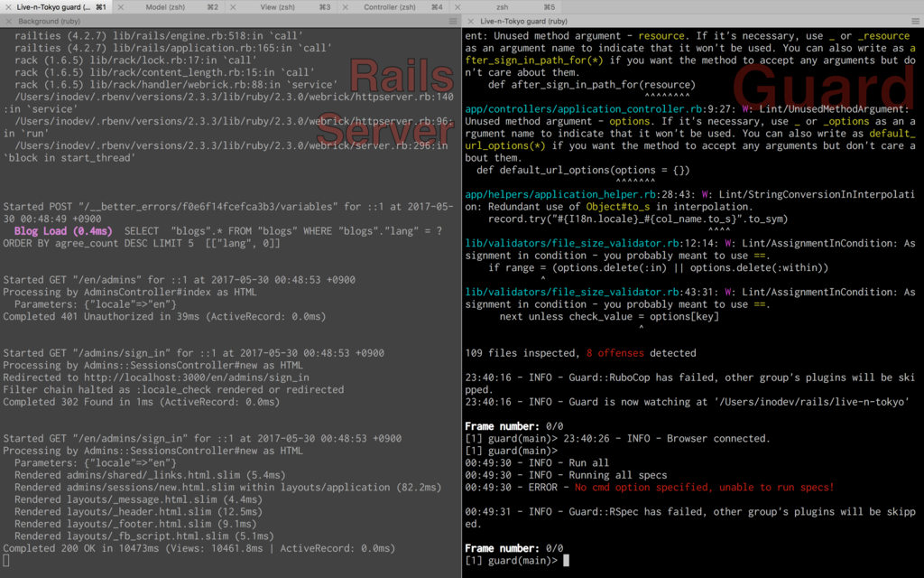
Task: Click file_size_validator.rb path at line 12:14
Action: (571, 244)
